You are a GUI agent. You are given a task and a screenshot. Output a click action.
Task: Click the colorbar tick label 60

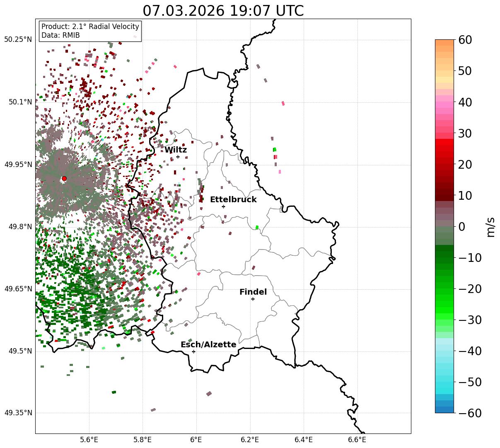coord(464,40)
